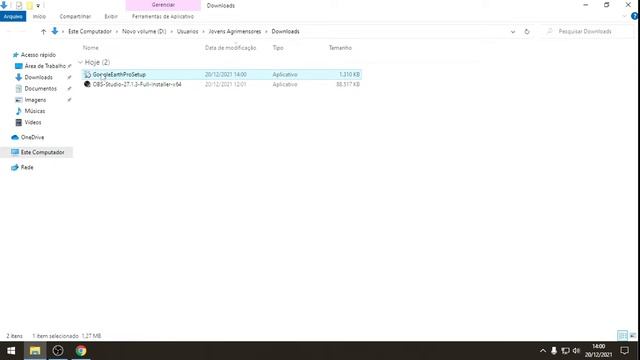640x360 pixels.
Task: Open the quick access toolbar dropdown
Action: point(38,5)
